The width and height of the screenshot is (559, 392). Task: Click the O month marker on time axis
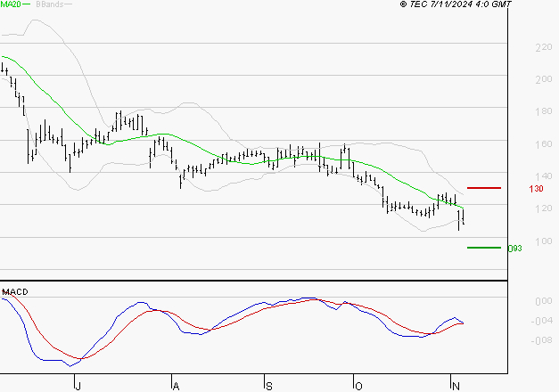coord(358,385)
